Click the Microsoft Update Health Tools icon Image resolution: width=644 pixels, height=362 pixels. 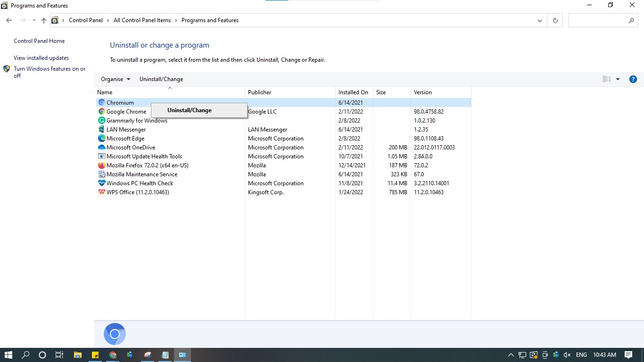(x=101, y=156)
